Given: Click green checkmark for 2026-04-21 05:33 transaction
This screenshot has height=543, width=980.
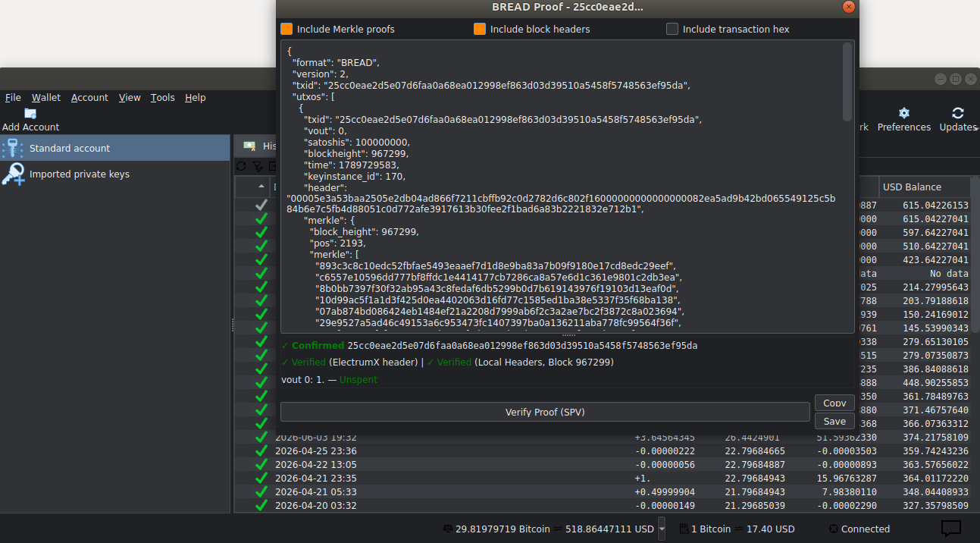Looking at the screenshot, I should click(x=261, y=491).
